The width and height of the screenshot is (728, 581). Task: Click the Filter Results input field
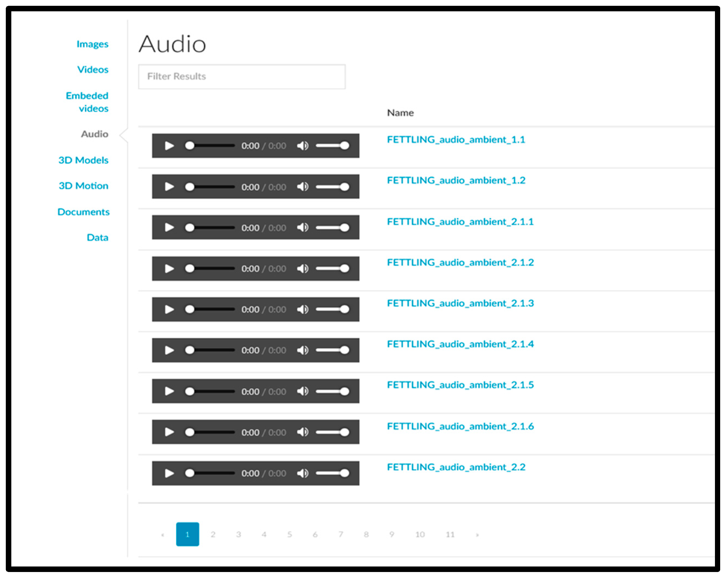click(242, 77)
